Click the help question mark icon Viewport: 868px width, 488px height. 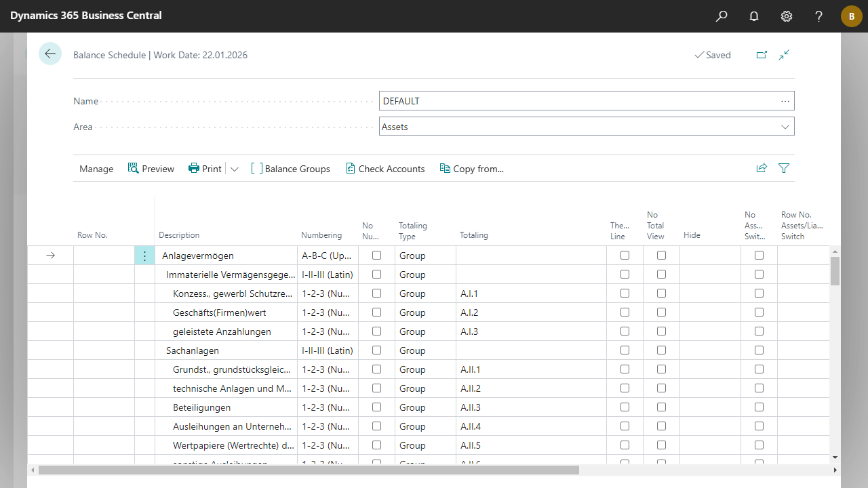pos(819,16)
